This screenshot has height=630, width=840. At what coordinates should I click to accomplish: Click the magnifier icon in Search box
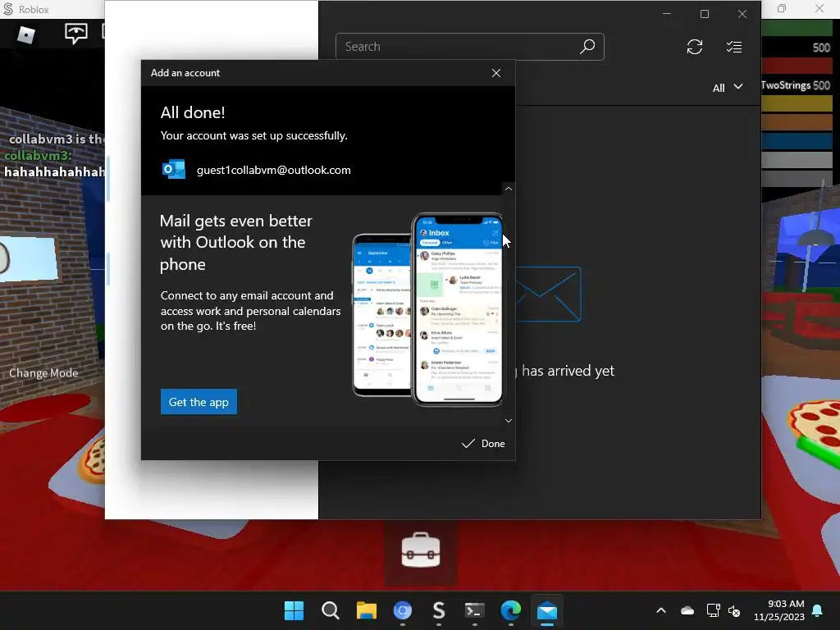click(x=587, y=47)
